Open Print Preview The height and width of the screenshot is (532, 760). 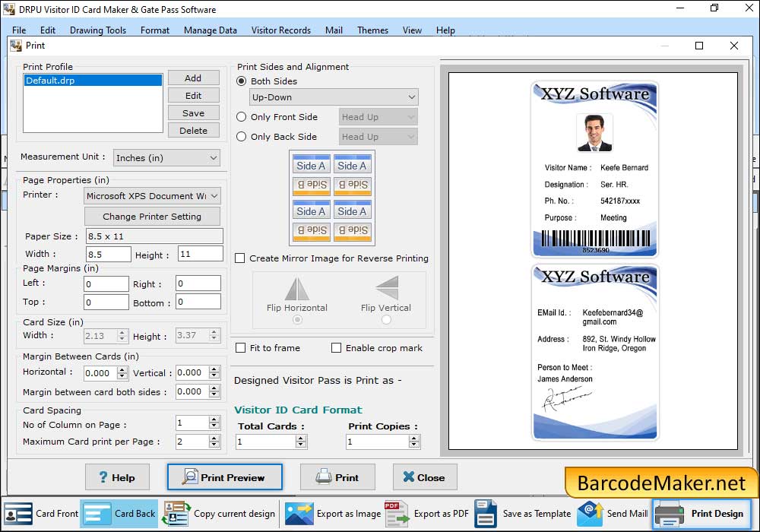(x=225, y=477)
